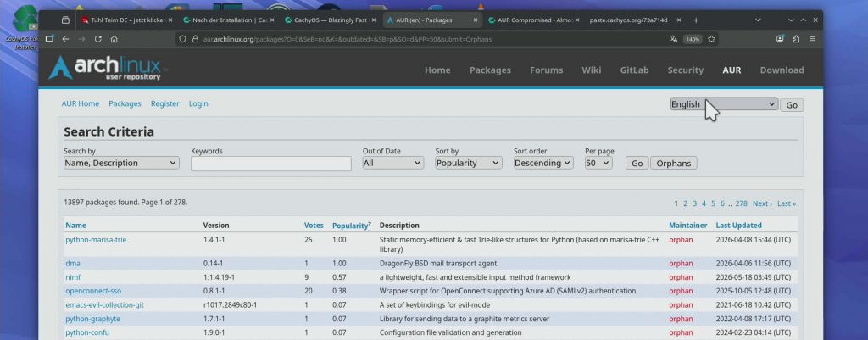Image resolution: width=868 pixels, height=340 pixels.
Task: Open Wiki in top navigation
Action: 591,70
